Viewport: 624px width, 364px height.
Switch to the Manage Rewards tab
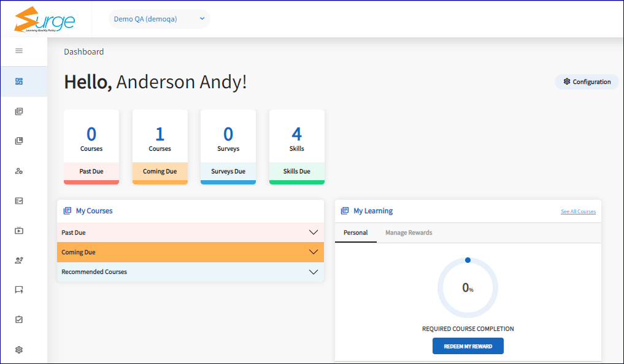pyautogui.click(x=409, y=233)
